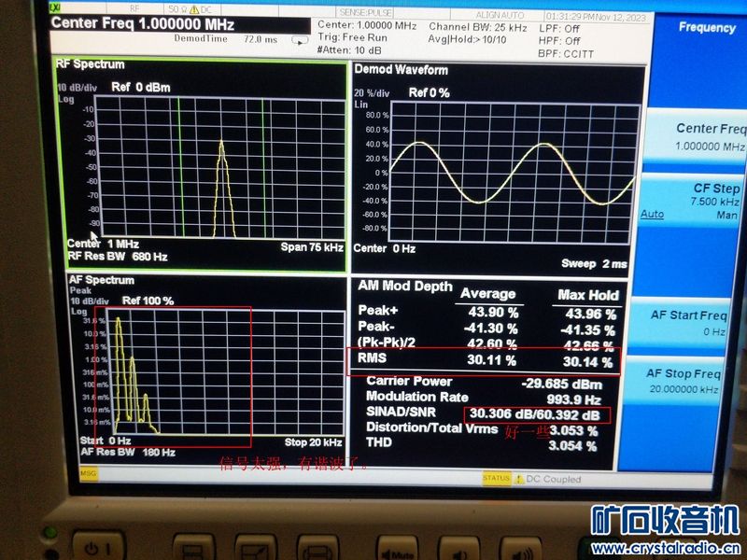The image size is (747, 560).
Task: Click Sweep 2 ms label
Action: pos(594,263)
